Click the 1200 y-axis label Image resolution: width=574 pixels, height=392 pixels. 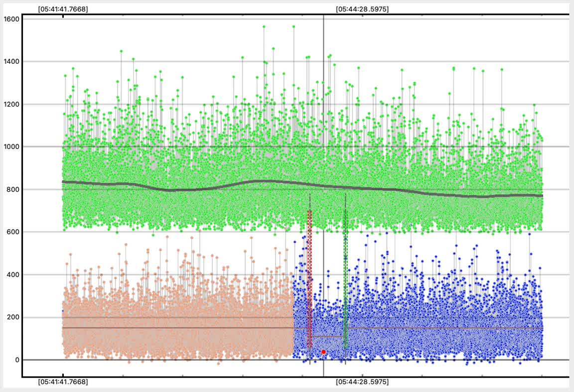[11, 104]
